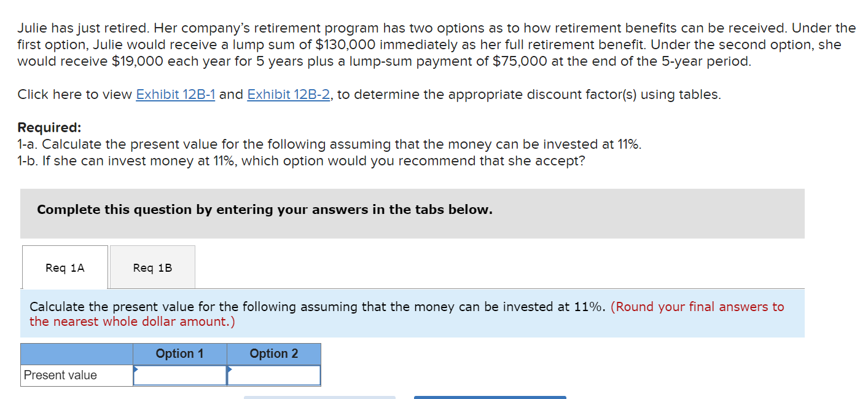868x399 pixels.
Task: Switch to the Req 1B tab
Action: click(152, 267)
